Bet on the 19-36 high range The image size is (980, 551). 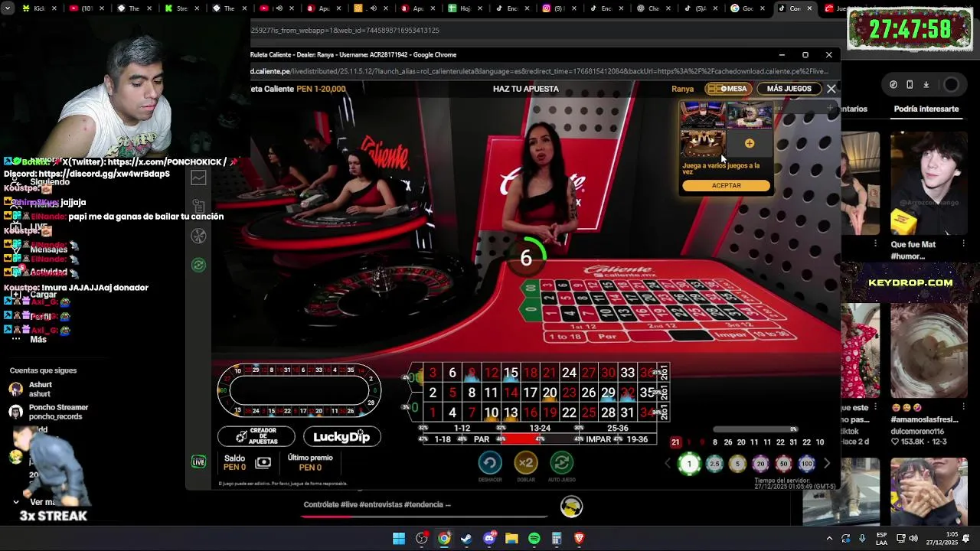click(637, 439)
